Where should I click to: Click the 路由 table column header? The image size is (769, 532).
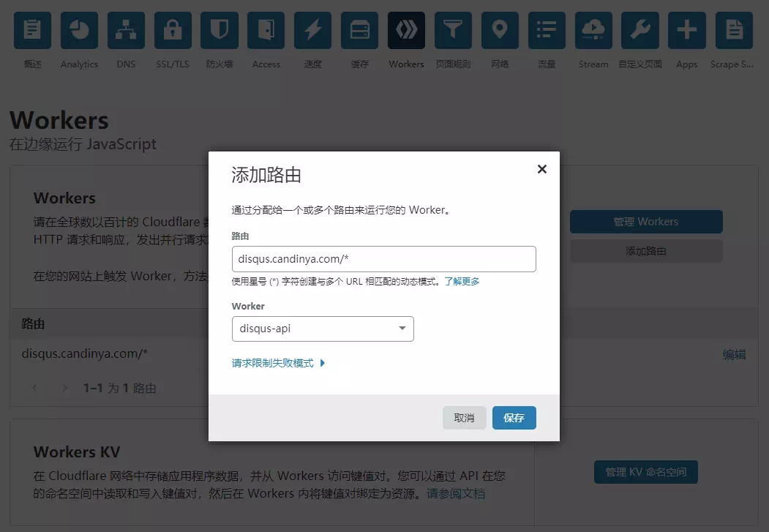[33, 323]
